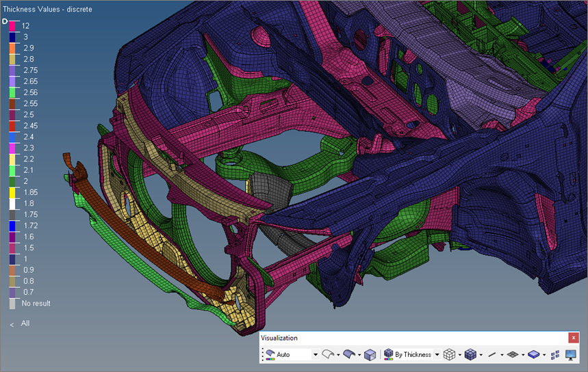
Task: Click the 1D line element display icon
Action: pos(491,354)
